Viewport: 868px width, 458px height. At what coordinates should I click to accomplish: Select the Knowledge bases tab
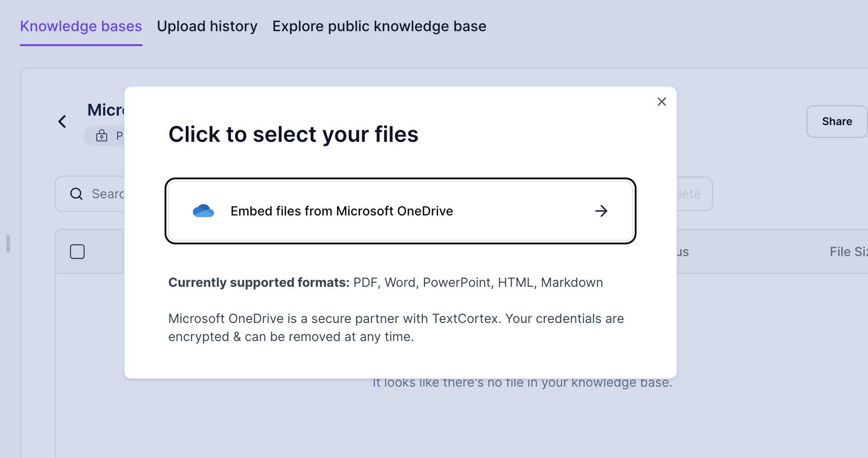[81, 26]
